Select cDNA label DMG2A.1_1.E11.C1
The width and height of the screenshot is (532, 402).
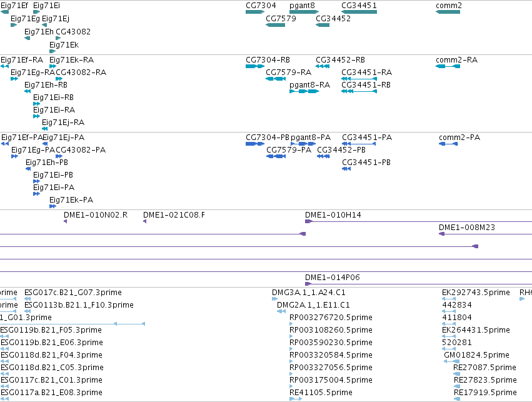313,305
